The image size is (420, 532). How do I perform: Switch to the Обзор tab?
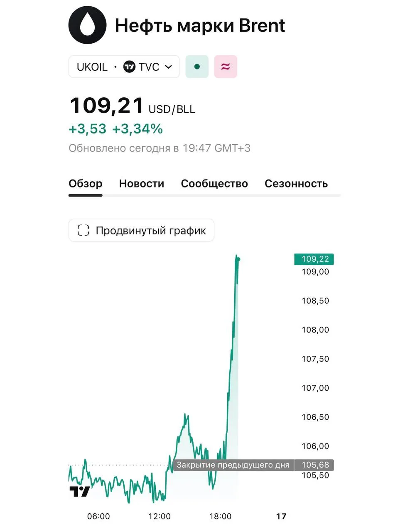tap(86, 184)
